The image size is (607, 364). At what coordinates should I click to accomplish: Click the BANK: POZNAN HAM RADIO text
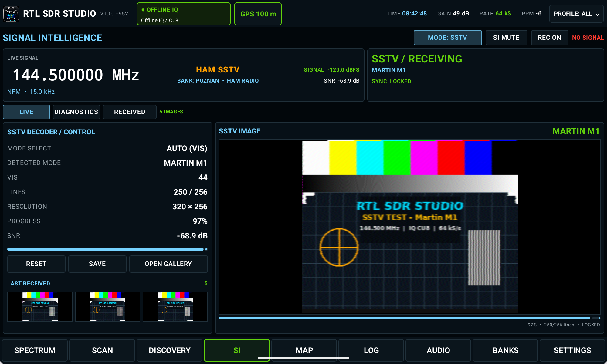tap(218, 81)
